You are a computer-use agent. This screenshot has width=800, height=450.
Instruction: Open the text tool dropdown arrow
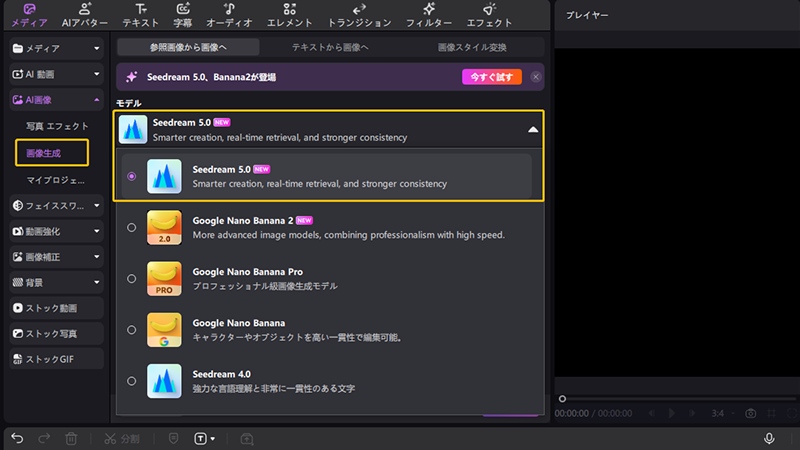pos(213,439)
